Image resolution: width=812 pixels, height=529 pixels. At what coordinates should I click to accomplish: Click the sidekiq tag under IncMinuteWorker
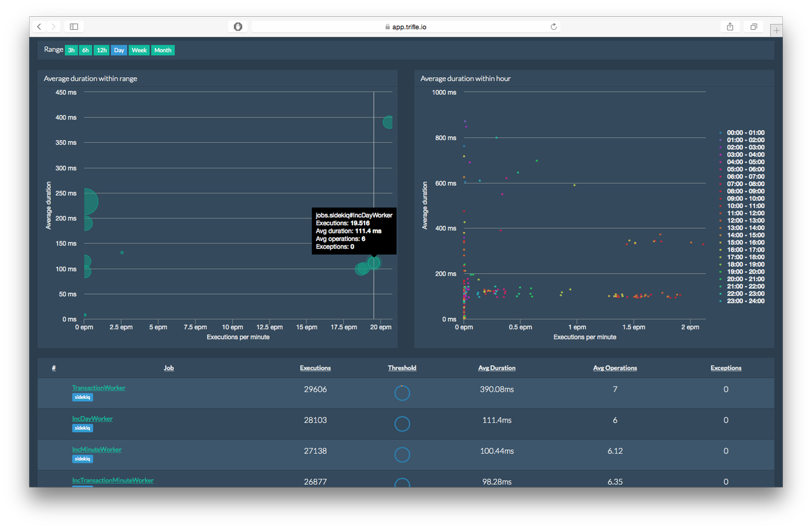coord(83,459)
